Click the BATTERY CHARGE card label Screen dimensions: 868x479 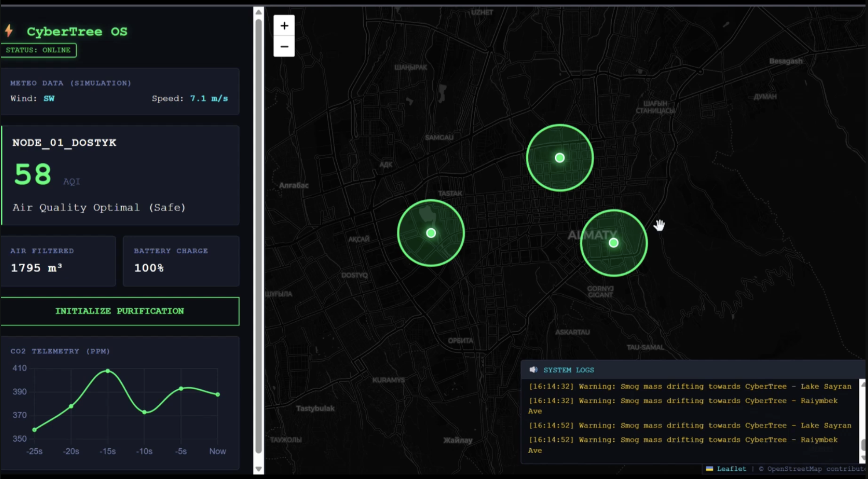coord(171,251)
